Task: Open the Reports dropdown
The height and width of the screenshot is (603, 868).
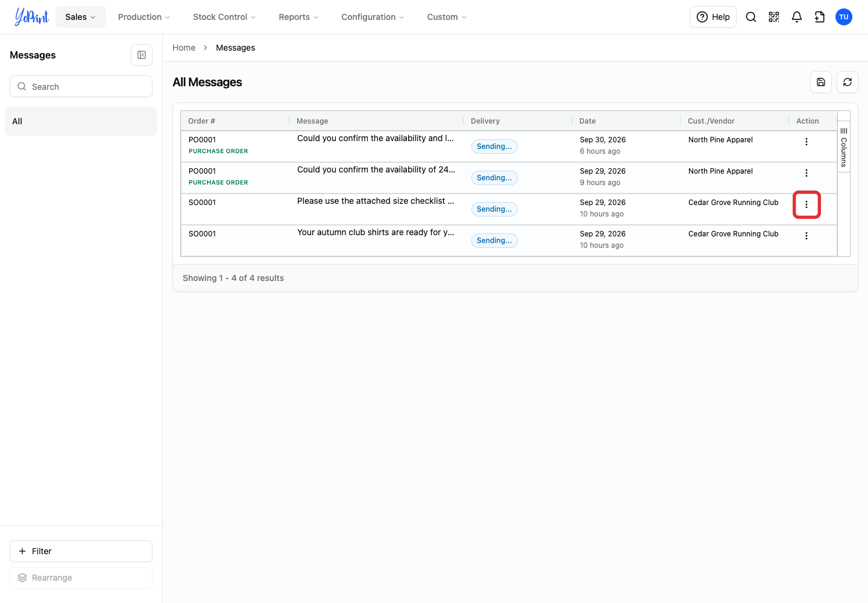Action: (298, 17)
